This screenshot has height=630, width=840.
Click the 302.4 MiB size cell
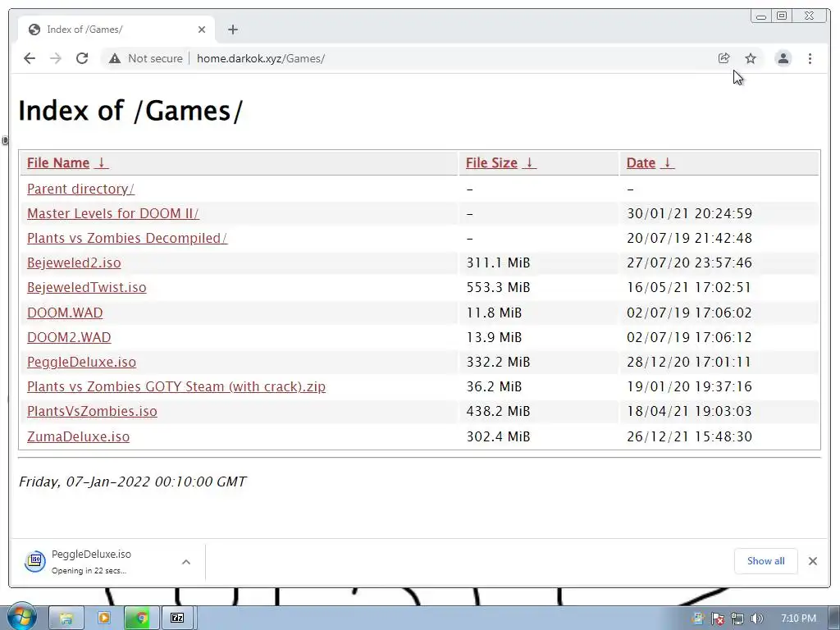pyautogui.click(x=498, y=436)
